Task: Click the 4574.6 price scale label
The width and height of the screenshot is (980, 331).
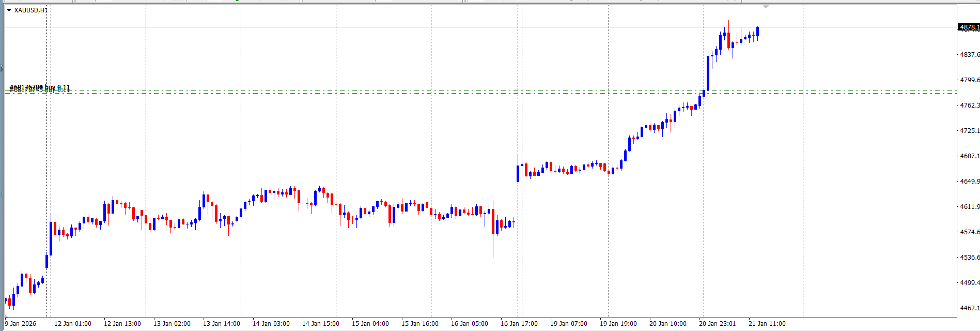Action: pos(969,232)
